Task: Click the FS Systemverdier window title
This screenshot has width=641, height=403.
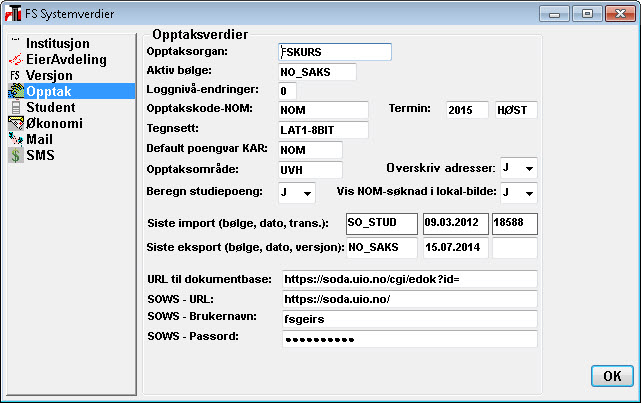Action: [69, 14]
